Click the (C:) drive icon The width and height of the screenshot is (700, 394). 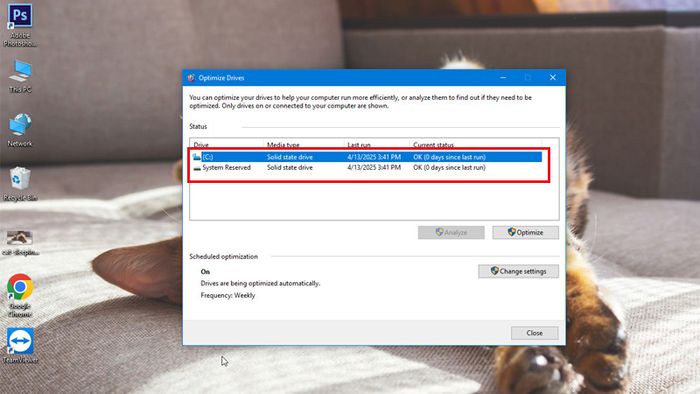tap(197, 157)
